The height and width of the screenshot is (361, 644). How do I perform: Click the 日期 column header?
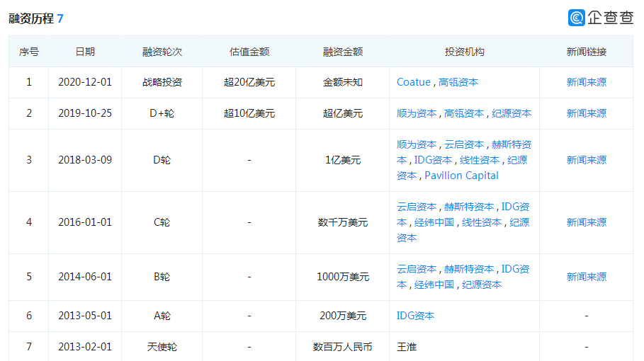point(85,52)
